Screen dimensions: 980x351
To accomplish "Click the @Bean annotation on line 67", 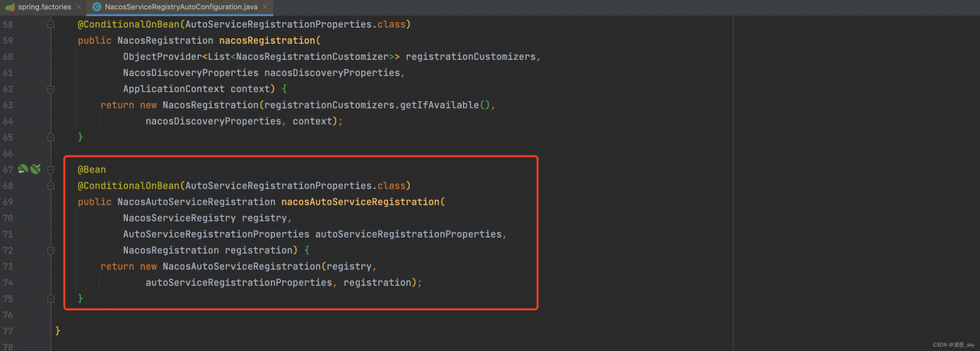I will [x=92, y=169].
